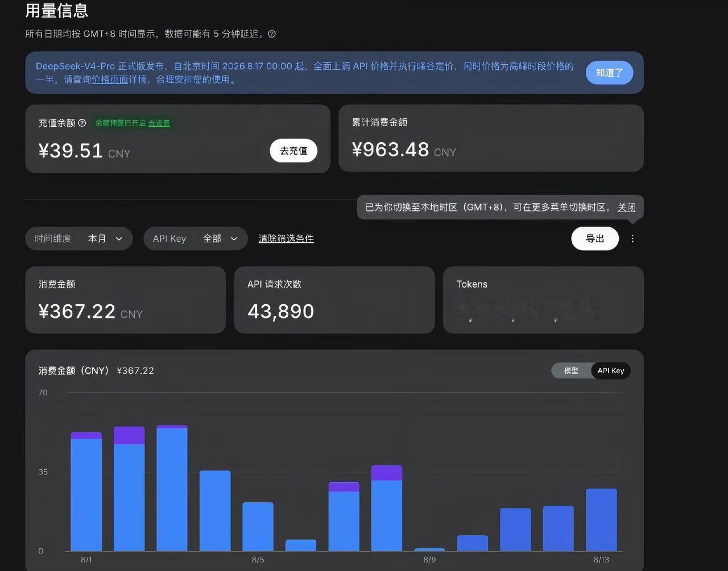Click the 8/1 x-axis date label
The width and height of the screenshot is (728, 571).
pyautogui.click(x=86, y=560)
